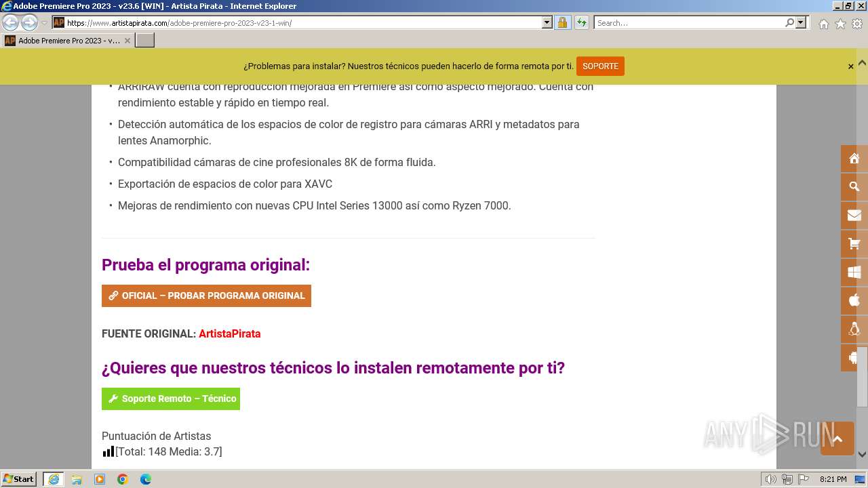Click the address bar URL field
Image resolution: width=868 pixels, height=488 pixels.
pos(304,22)
